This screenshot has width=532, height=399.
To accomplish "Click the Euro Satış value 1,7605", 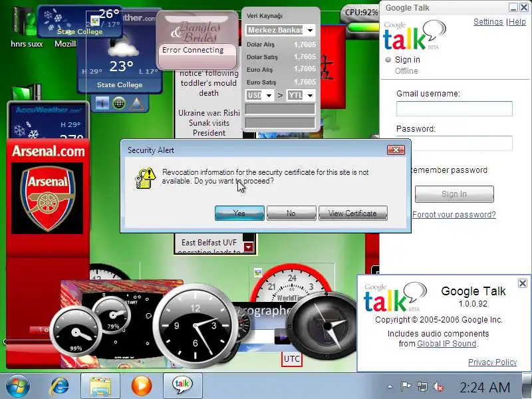I will point(305,82).
